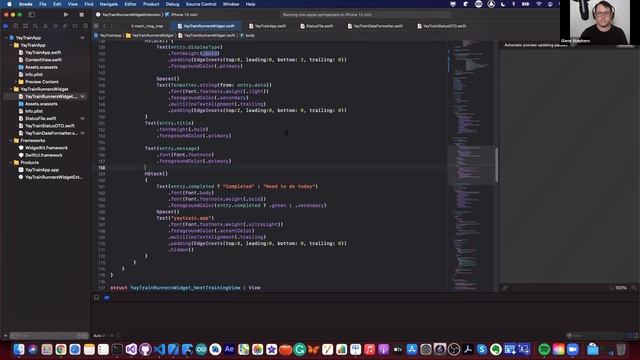Open Finder from the Dock
Screen dimensions: 640x360
pyautogui.click(x=19, y=349)
